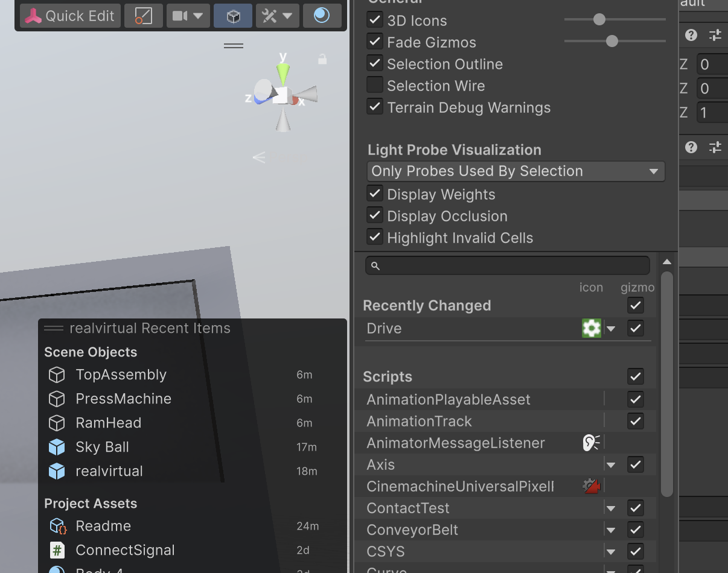728x573 pixels.
Task: Click the CinemachineUniversalPixel camera icon
Action: 591,486
